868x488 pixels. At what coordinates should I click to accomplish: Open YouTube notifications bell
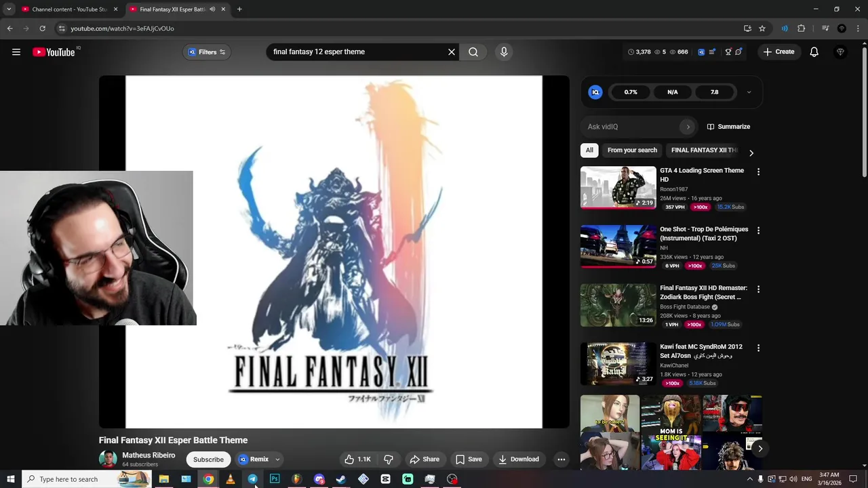click(814, 52)
